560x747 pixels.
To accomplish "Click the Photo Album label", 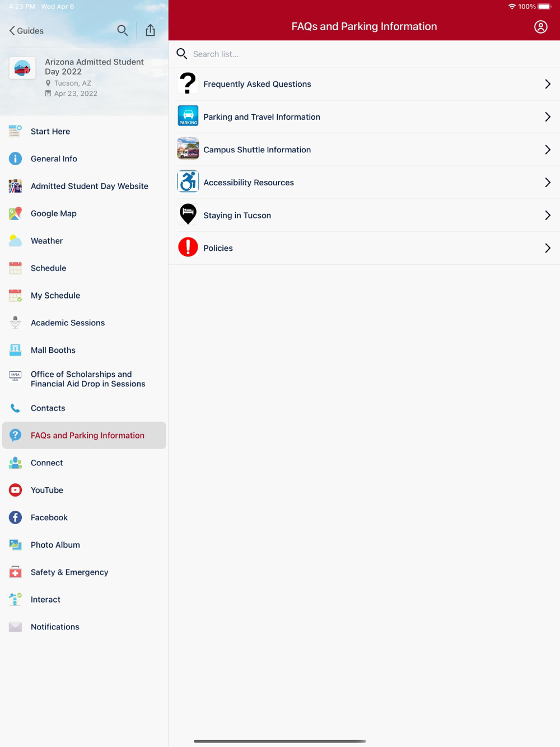I will point(55,545).
